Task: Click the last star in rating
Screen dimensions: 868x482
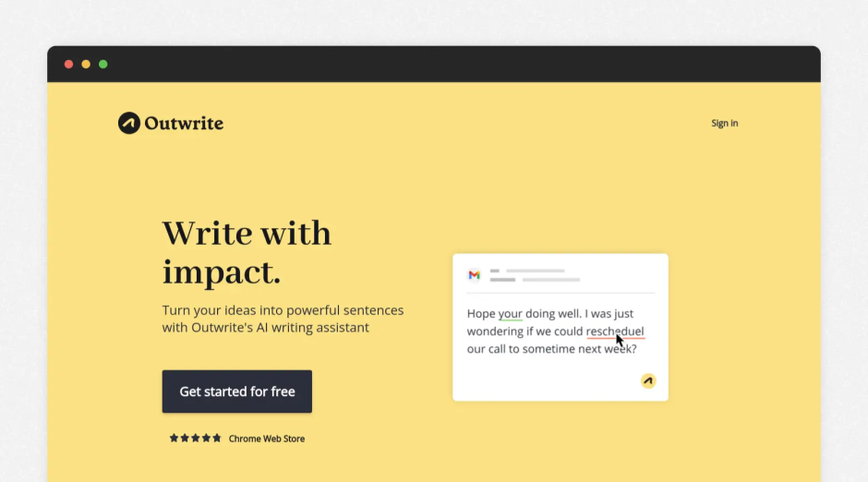Action: 217,439
